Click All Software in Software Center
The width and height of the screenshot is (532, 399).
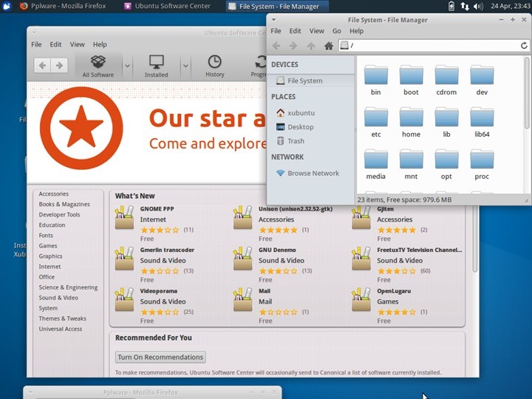[x=98, y=66]
